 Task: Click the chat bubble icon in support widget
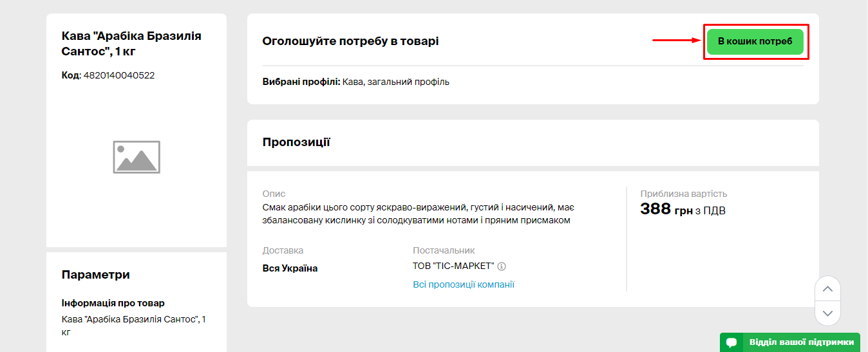click(731, 342)
